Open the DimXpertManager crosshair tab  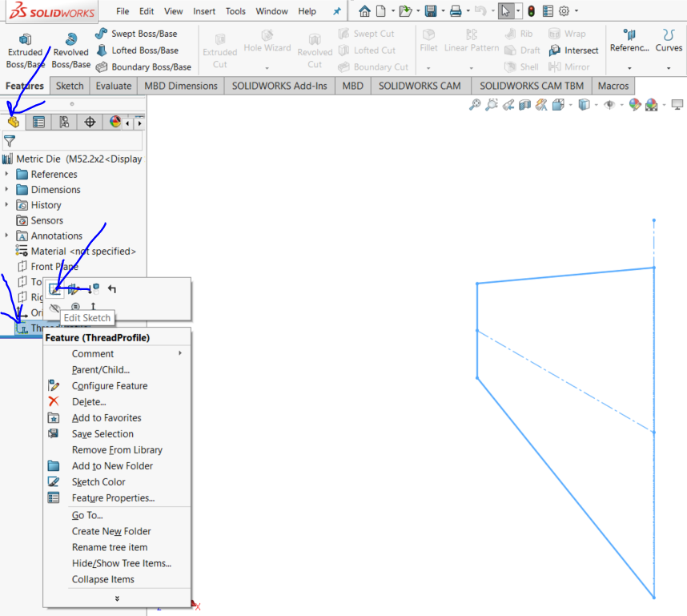click(x=90, y=123)
